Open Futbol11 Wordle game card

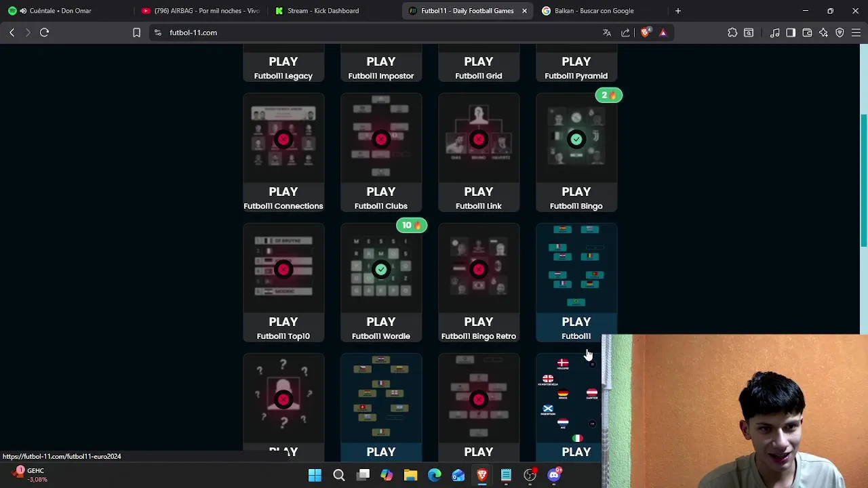(381, 283)
